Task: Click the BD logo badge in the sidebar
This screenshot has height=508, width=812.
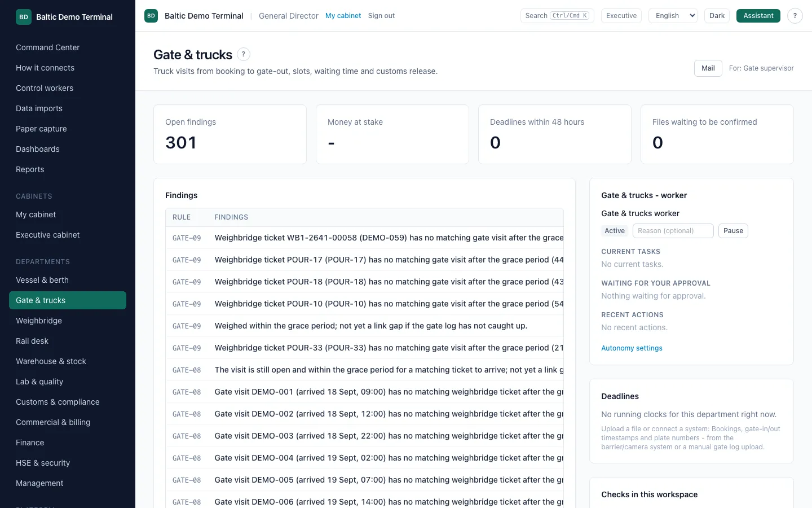Action: coord(24,17)
